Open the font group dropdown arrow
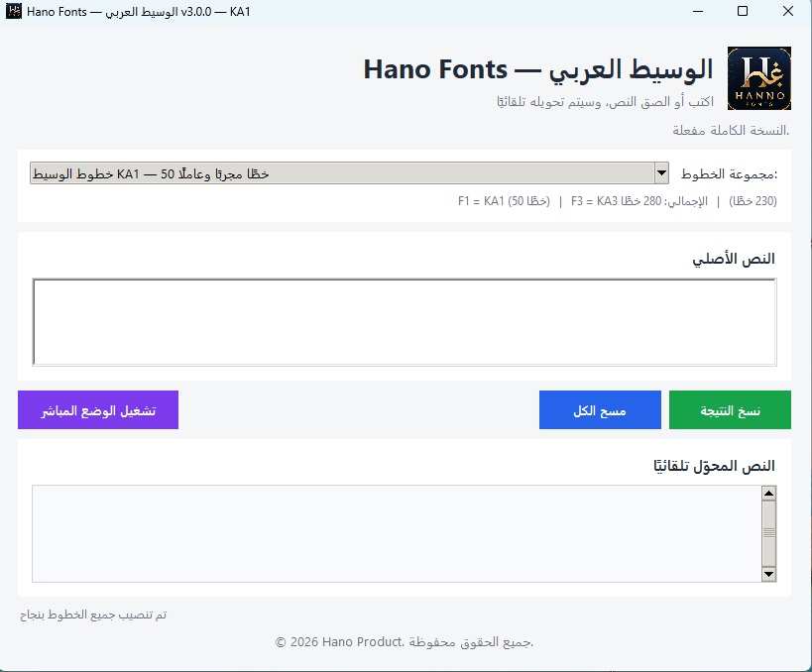Image resolution: width=812 pixels, height=672 pixels. (x=661, y=172)
